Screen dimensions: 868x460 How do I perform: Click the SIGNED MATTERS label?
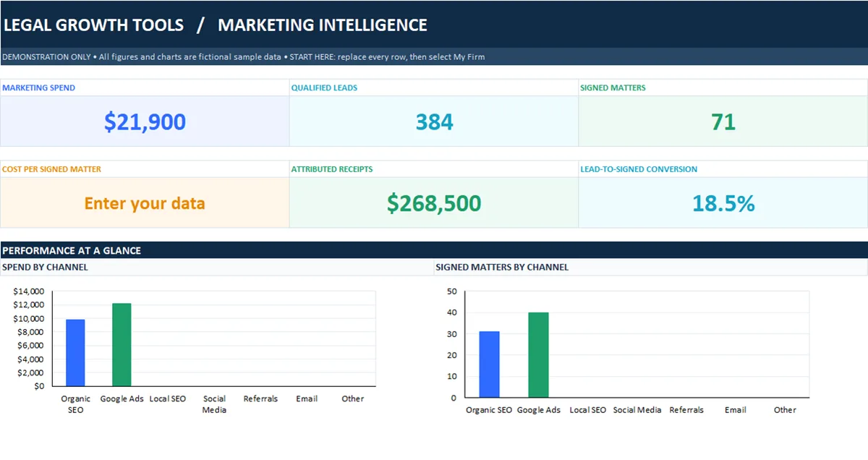coord(613,88)
